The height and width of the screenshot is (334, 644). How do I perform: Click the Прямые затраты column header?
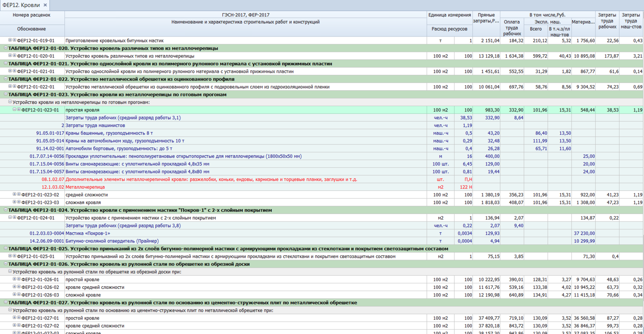point(486,18)
